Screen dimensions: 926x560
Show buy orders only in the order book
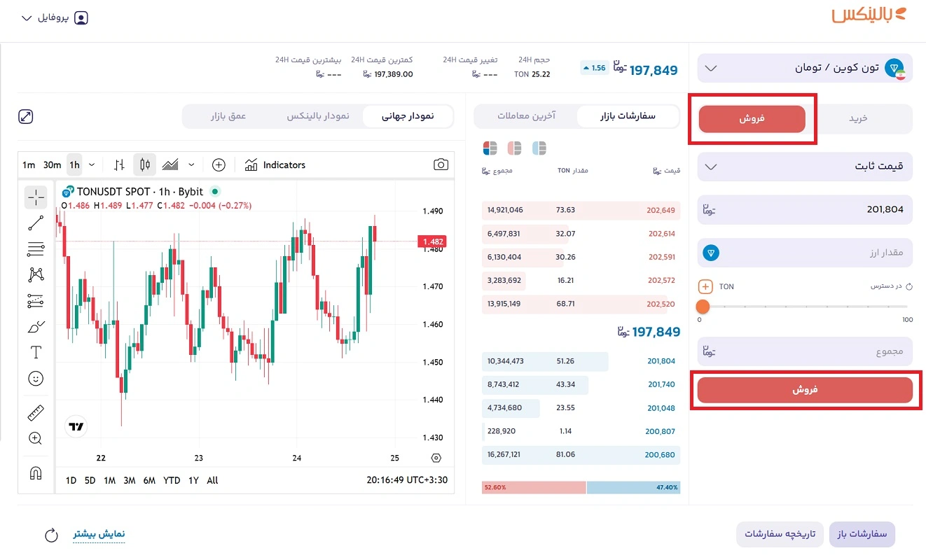pos(540,148)
